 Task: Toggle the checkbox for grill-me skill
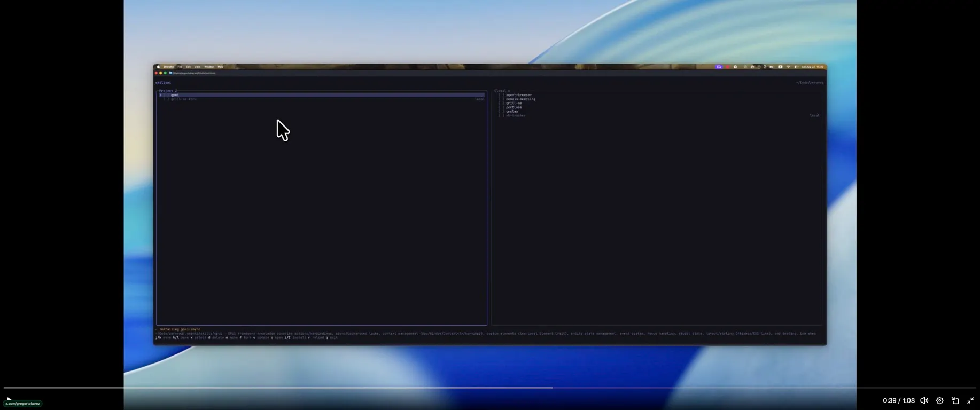tap(501, 103)
